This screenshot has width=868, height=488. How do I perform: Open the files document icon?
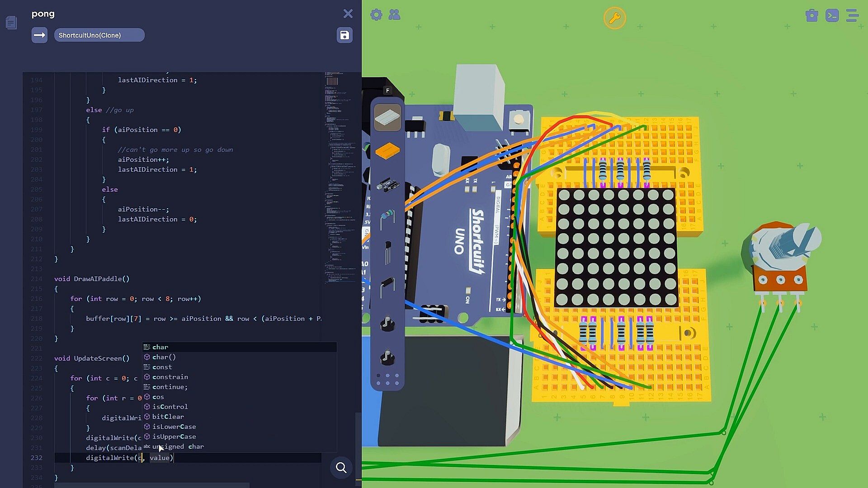click(x=11, y=23)
